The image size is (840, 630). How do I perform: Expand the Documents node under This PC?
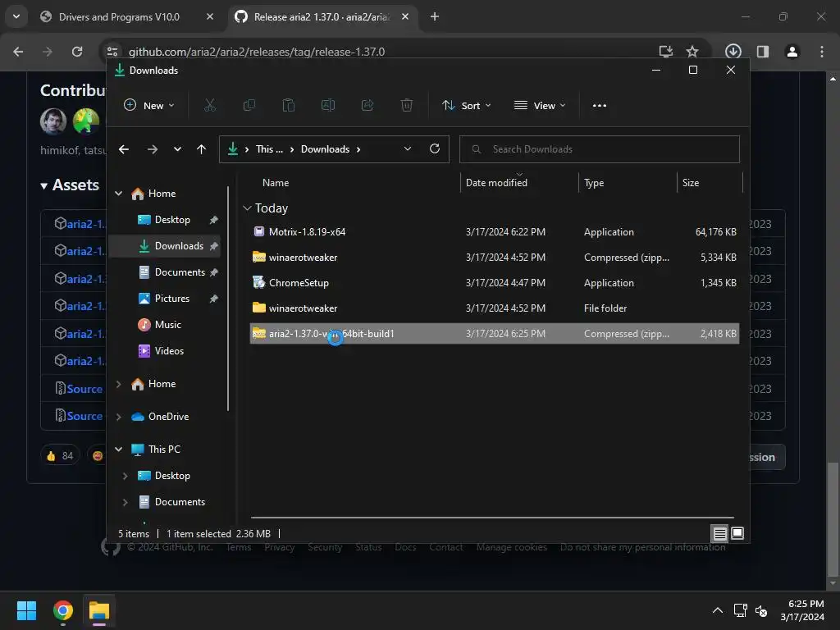coord(126,502)
